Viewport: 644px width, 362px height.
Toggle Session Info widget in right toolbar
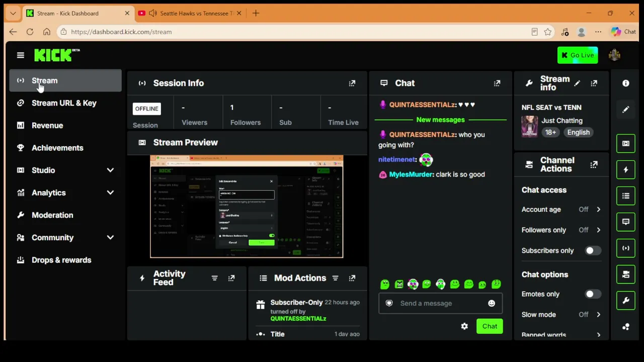626,248
